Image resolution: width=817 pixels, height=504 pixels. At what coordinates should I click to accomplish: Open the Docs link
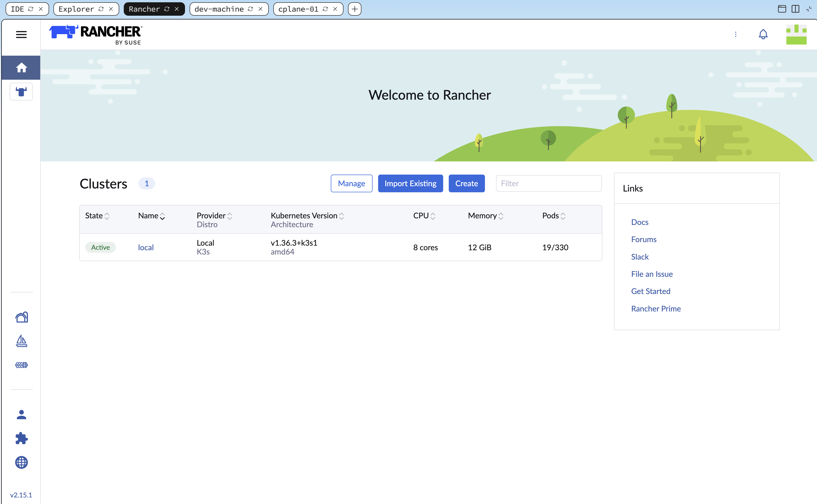coord(640,222)
